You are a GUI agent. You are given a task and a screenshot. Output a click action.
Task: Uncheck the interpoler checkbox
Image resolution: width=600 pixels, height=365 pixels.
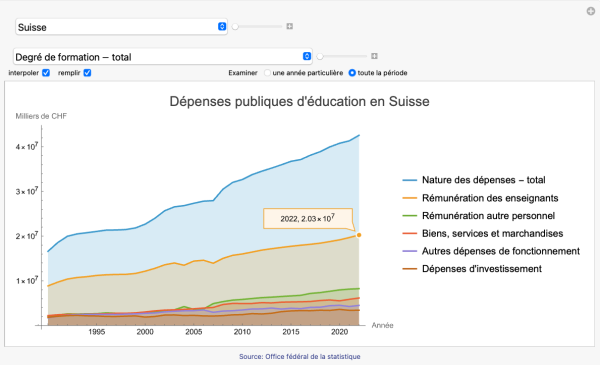pos(46,73)
